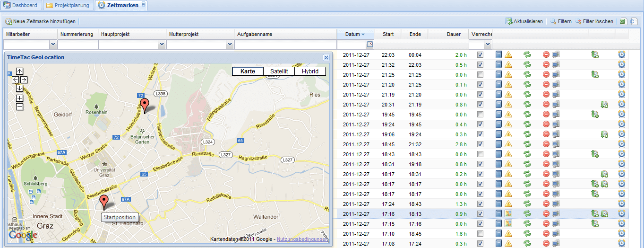Click the computer icon in 19:24 row

click(x=556, y=124)
